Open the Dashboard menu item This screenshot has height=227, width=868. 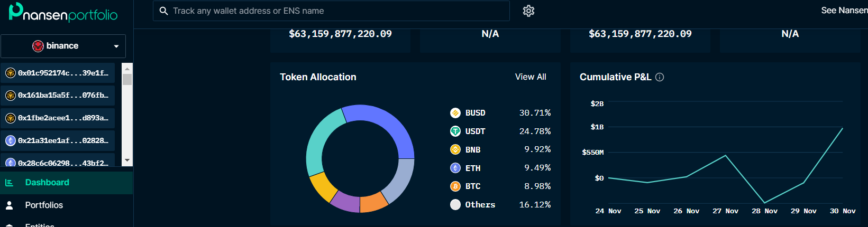47,183
